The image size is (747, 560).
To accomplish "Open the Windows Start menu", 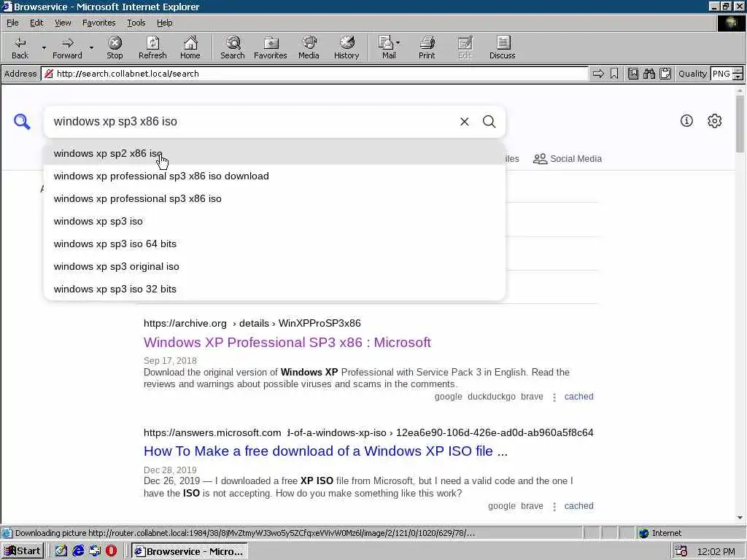I will click(x=23, y=551).
